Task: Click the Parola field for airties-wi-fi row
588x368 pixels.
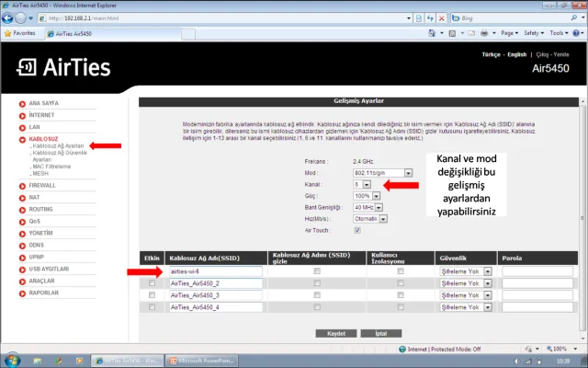Action: (x=537, y=271)
